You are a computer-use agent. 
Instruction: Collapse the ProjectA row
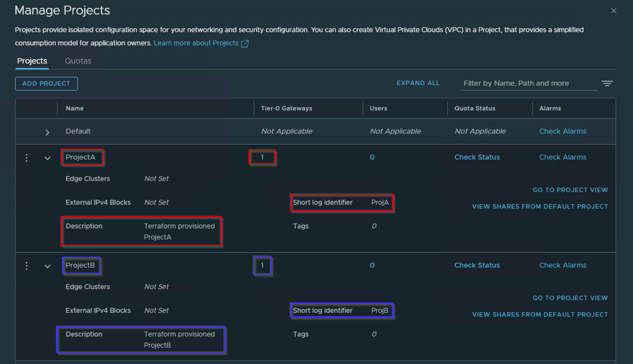tap(47, 158)
